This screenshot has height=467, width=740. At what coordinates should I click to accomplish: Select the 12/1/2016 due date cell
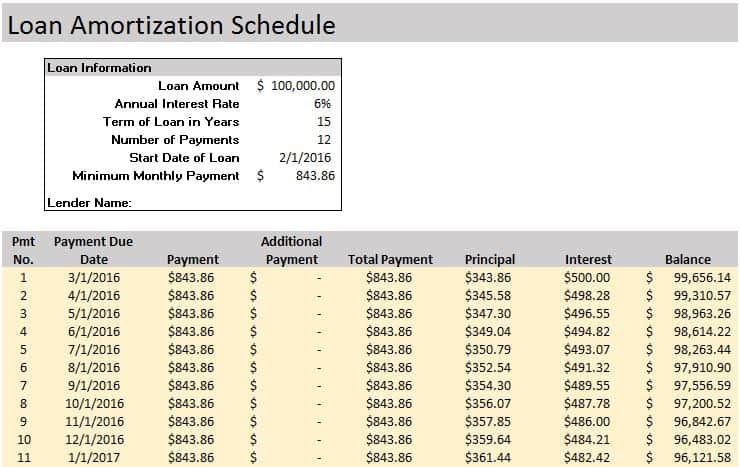93,439
